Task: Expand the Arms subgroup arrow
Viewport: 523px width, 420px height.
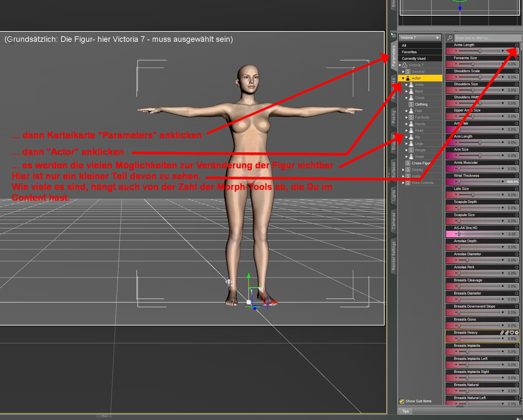Action: (407, 85)
